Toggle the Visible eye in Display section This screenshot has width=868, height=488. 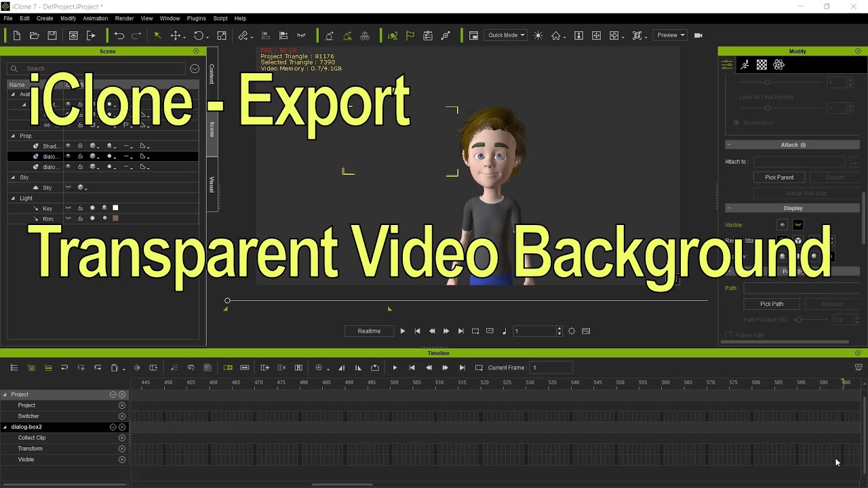tap(782, 224)
